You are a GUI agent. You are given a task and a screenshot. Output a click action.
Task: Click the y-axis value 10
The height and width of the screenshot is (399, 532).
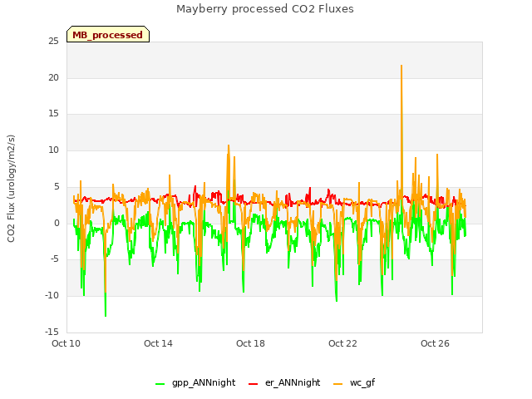53,150
